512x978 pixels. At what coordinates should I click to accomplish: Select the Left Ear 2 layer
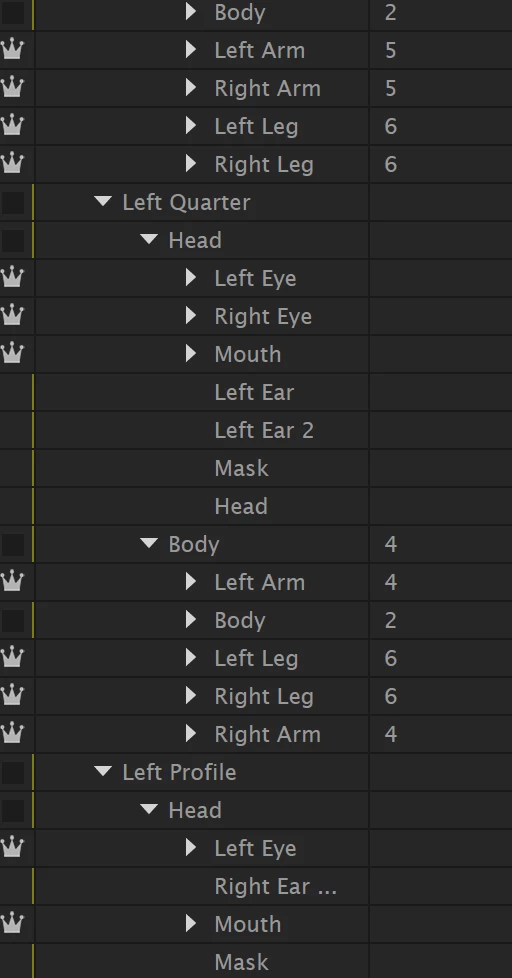pyautogui.click(x=264, y=430)
